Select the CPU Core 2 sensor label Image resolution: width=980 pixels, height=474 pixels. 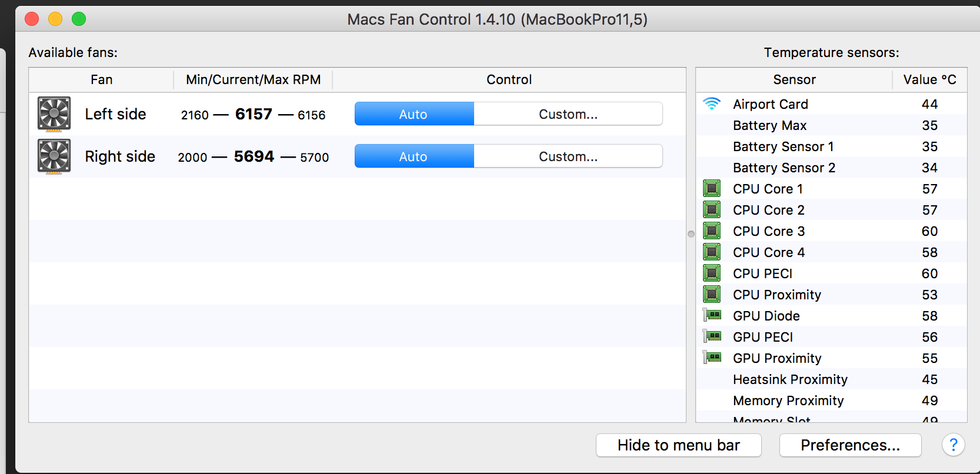769,210
